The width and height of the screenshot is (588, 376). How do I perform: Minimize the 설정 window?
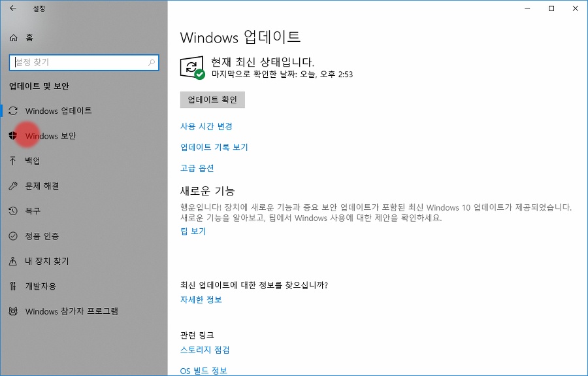(527, 9)
